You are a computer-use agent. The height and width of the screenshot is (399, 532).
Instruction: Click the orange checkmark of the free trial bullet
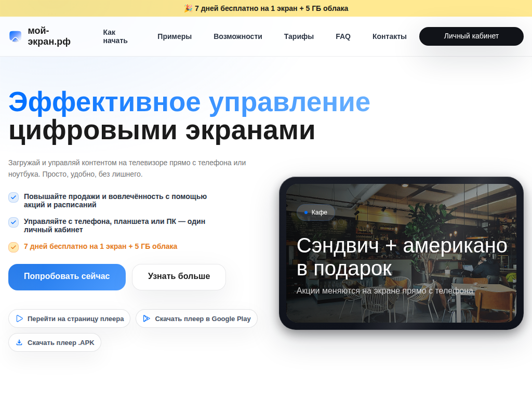pos(13,247)
